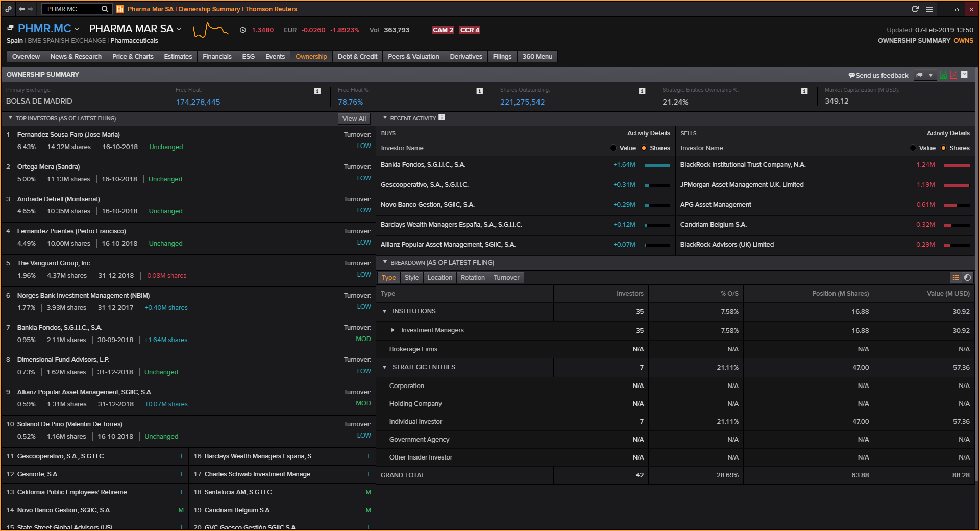Click Bankia Fondos buy activity bar
980x531 pixels.
coord(657,165)
